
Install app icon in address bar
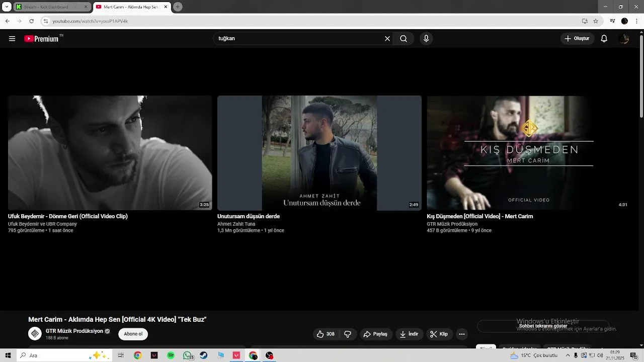point(585,21)
